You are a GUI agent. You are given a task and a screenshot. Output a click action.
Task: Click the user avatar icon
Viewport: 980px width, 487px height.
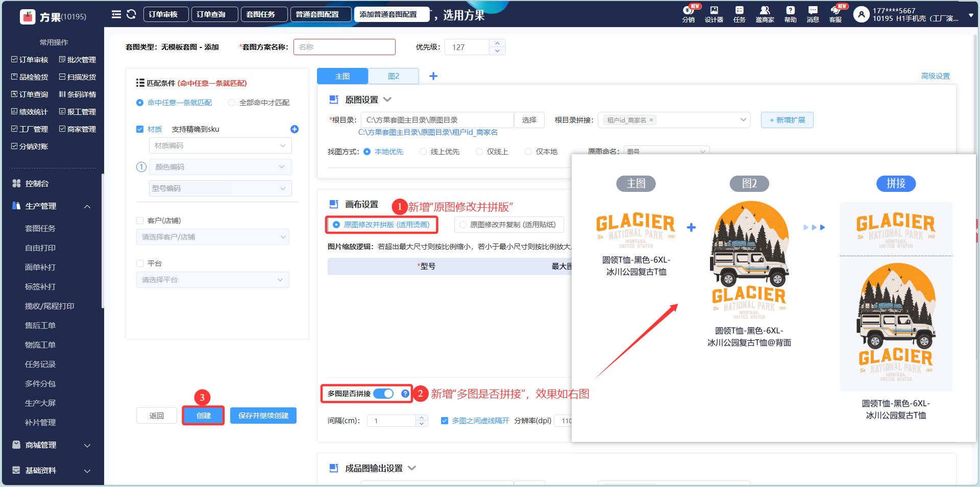[861, 14]
